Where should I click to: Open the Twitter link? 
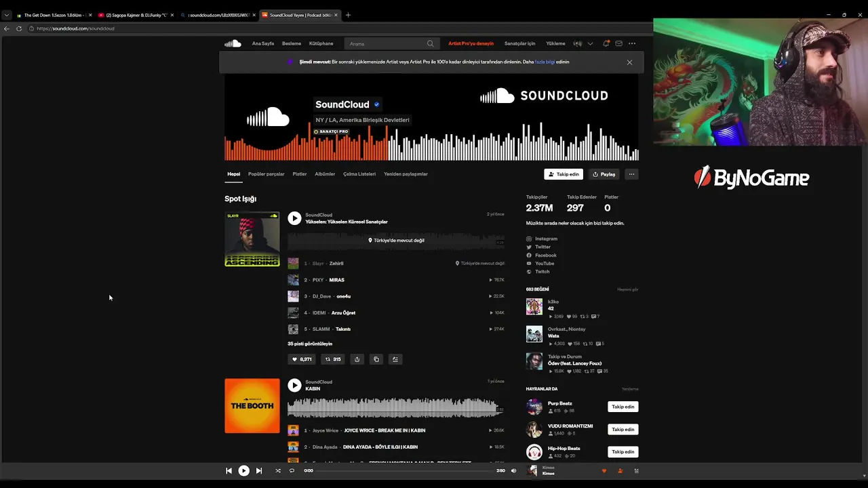tap(542, 247)
